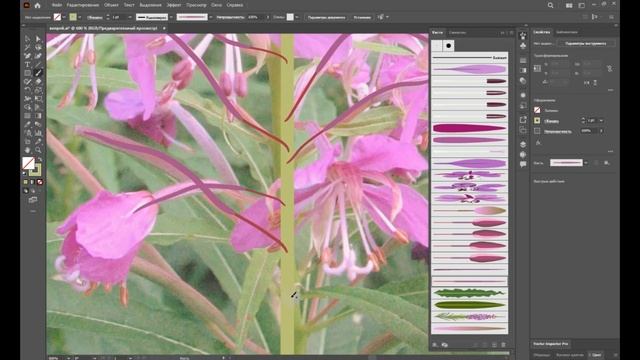Click the Fill swatch in the toolbar
640x360 pixels.
(x=28, y=163)
